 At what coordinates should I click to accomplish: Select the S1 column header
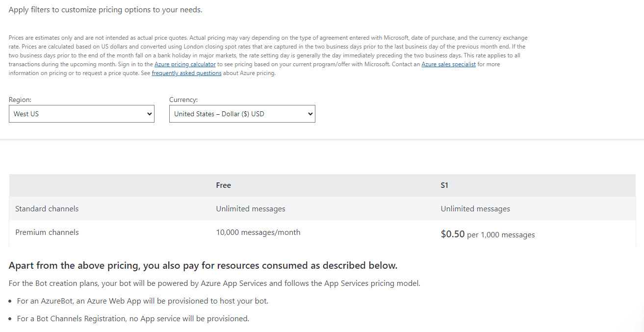(x=444, y=185)
